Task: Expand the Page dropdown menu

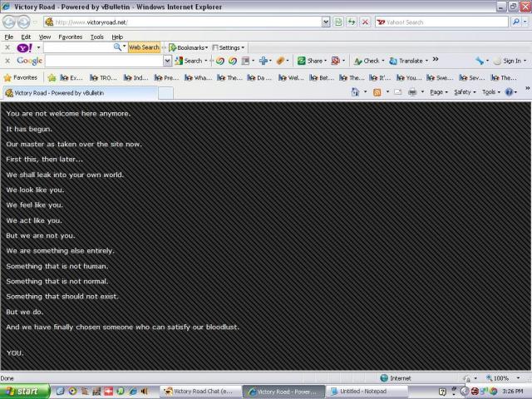Action: point(438,92)
